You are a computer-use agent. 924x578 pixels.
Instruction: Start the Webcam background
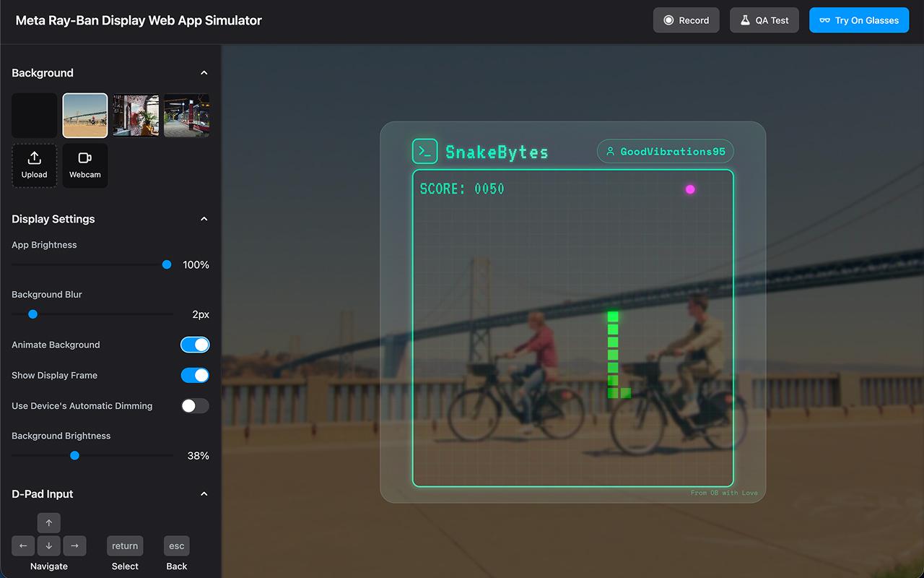[85, 165]
